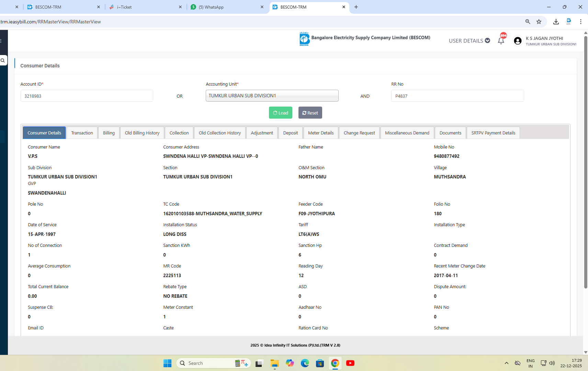588x371 pixels.
Task: Click the browser zoom magnifier icon
Action: pos(528,22)
